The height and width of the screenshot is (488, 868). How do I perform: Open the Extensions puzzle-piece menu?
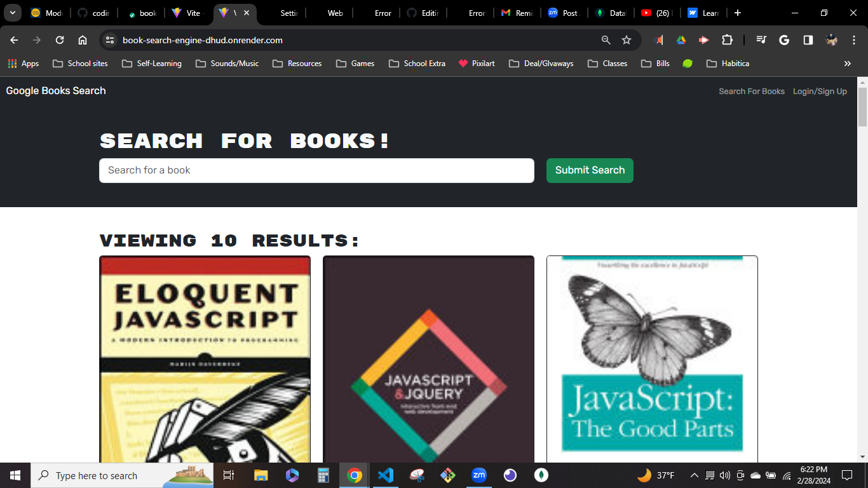click(727, 40)
